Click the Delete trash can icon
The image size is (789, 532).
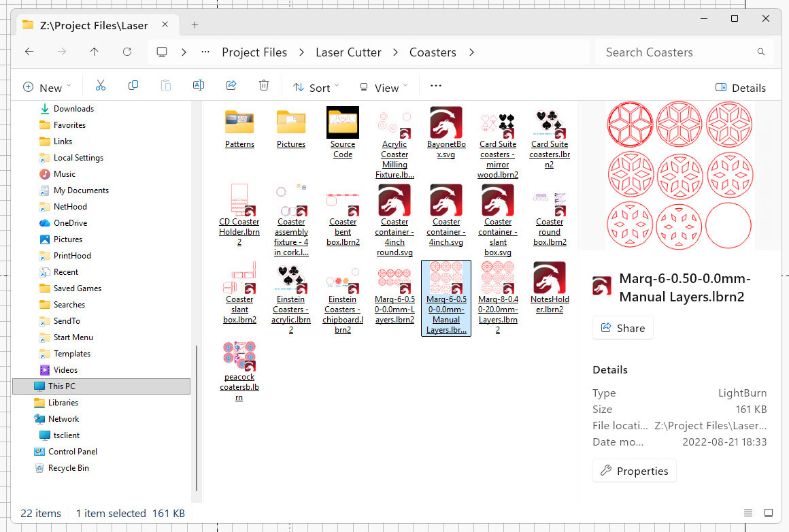pos(264,86)
